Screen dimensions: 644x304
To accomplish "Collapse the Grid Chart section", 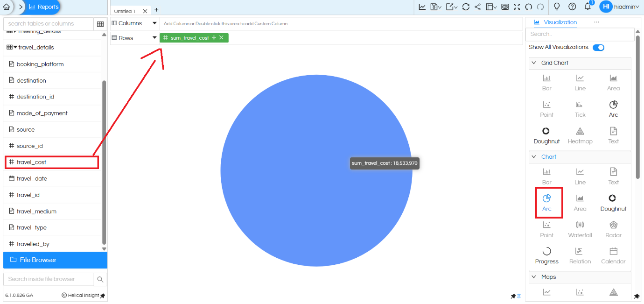I will click(533, 63).
